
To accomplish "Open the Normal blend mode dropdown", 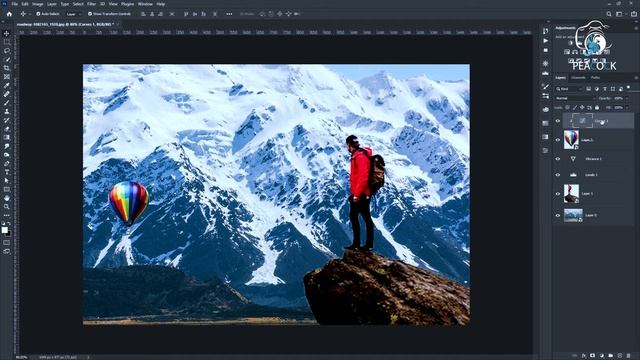I will click(x=575, y=98).
